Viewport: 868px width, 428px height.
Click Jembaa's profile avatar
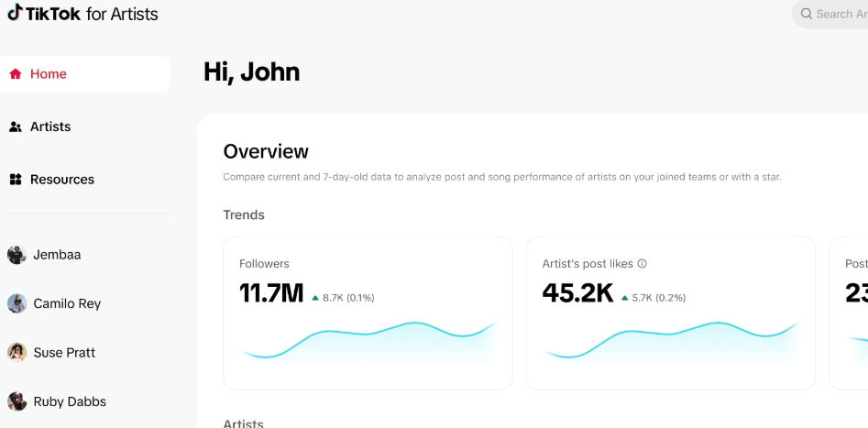pos(16,255)
